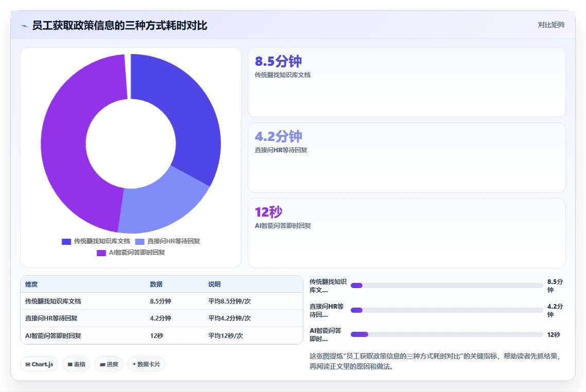Viewport: 586px width, 392px height.
Task: Click the Chart.js tag pill
Action: click(x=39, y=364)
